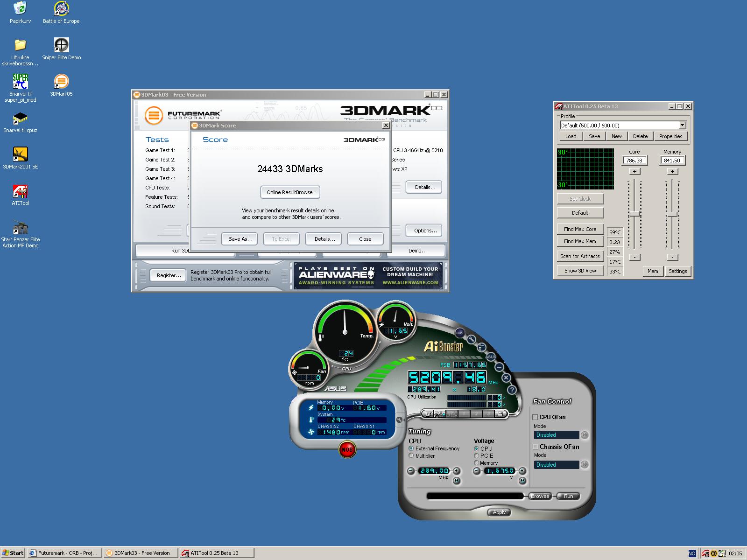Click the NOS round icon in AI Booster arc
The image size is (747, 560).
[x=460, y=333]
